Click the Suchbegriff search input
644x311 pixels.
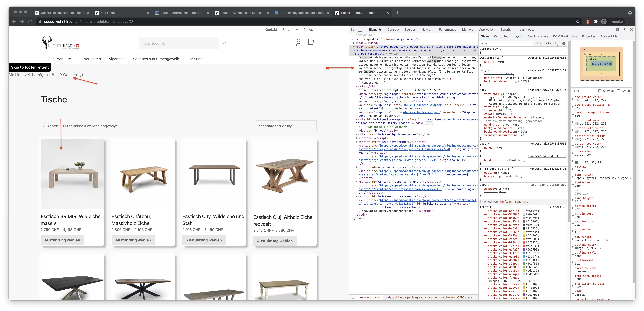click(179, 43)
